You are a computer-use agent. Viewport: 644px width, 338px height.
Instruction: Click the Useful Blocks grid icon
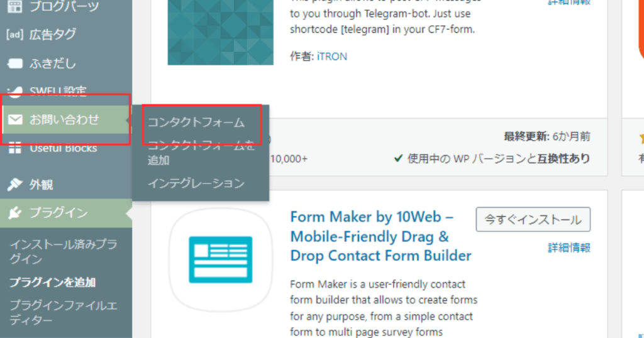pos(15,148)
